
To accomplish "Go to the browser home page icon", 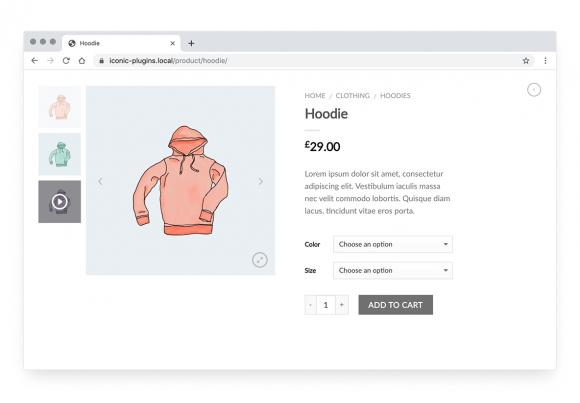I will click(x=82, y=61).
